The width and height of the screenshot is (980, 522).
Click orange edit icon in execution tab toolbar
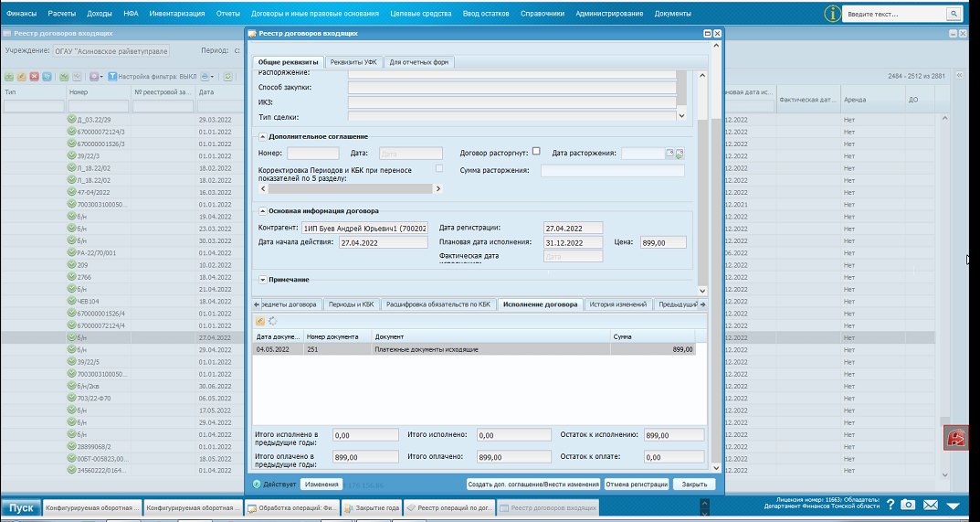[x=260, y=321]
